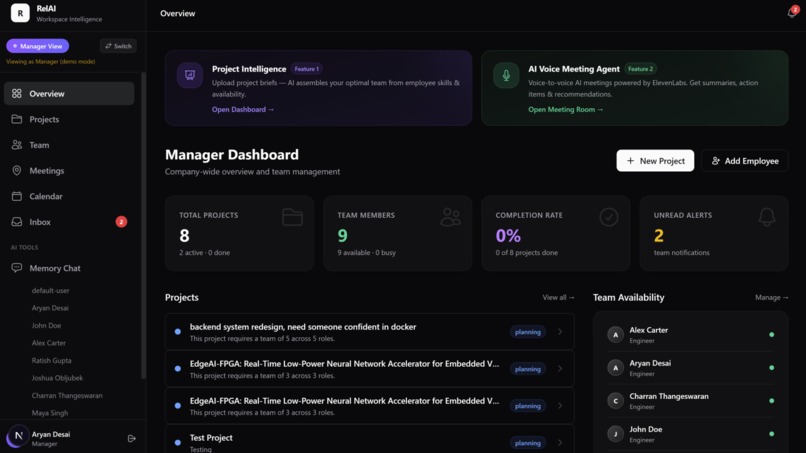Image resolution: width=806 pixels, height=453 pixels.
Task: Click the logout icon beside Aryan Desai
Action: click(x=132, y=439)
